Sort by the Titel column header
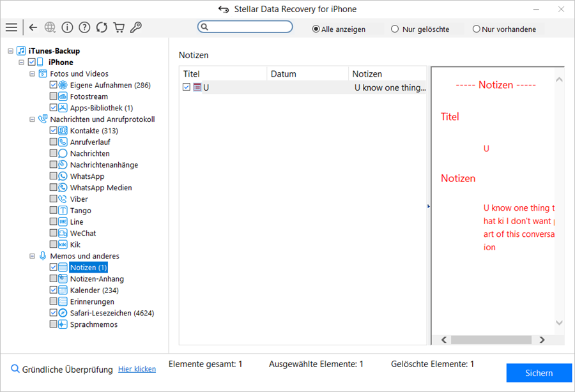This screenshot has width=575, height=392. click(x=223, y=73)
